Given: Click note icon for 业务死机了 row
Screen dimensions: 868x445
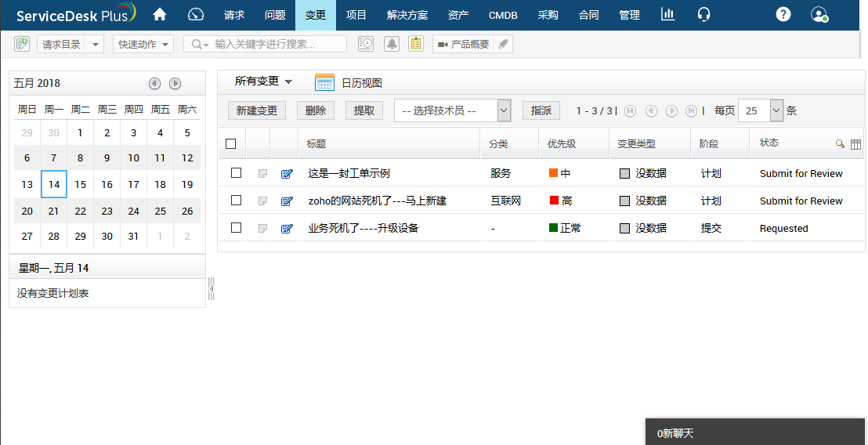Looking at the screenshot, I should [x=262, y=229].
